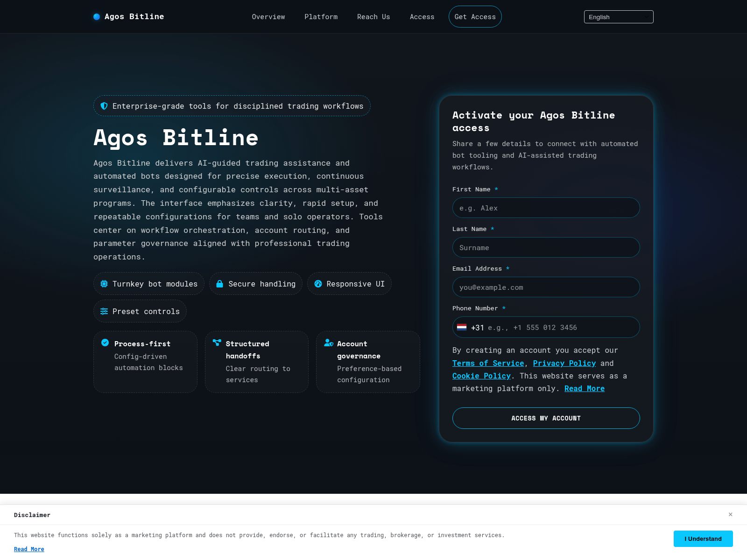Submit with Access My Account button
The image size is (747, 560).
(x=546, y=418)
